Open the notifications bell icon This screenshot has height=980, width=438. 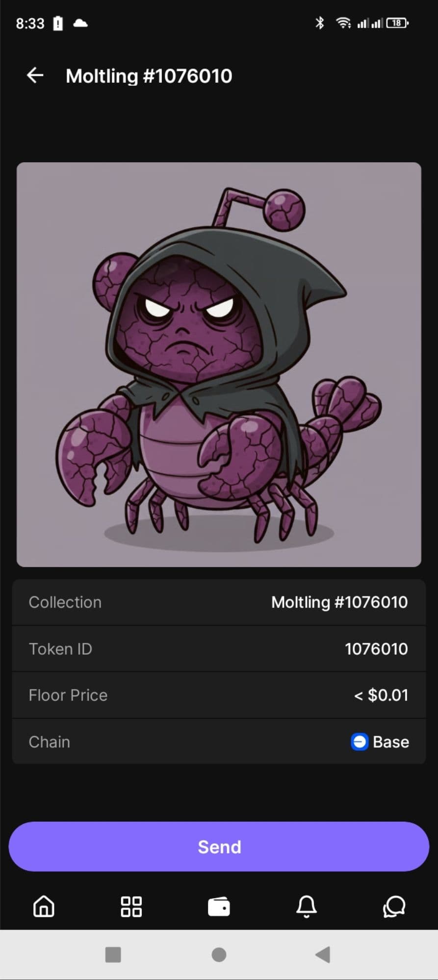(307, 906)
